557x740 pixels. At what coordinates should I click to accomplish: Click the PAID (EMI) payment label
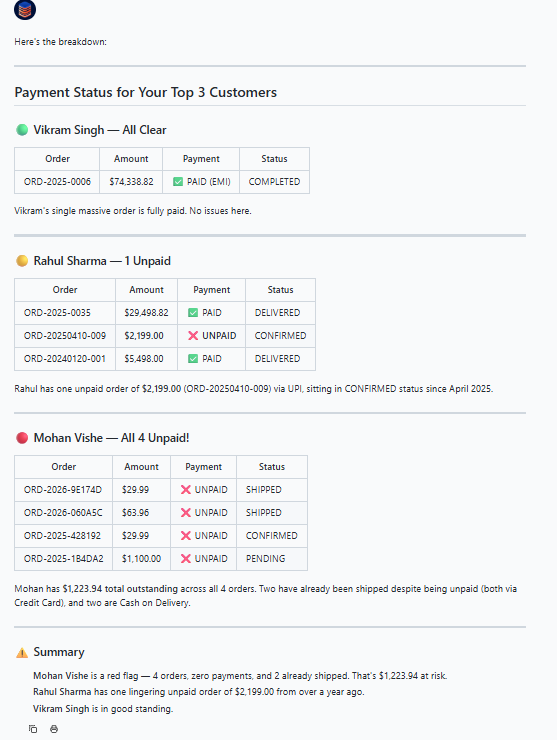click(x=209, y=182)
